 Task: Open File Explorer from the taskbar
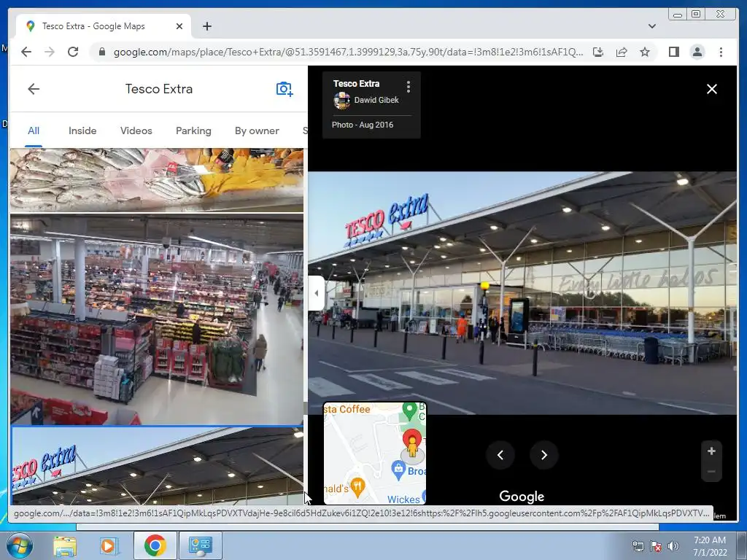[x=65, y=545]
